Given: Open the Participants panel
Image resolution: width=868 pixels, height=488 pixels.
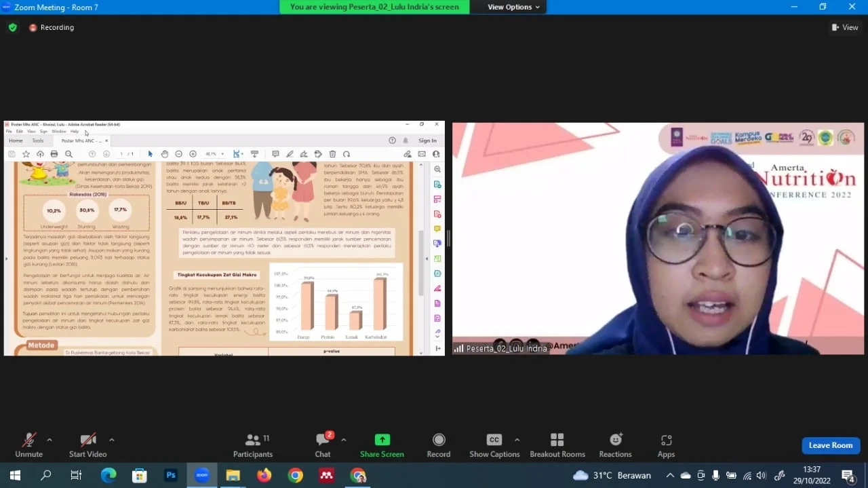Looking at the screenshot, I should 253,445.
